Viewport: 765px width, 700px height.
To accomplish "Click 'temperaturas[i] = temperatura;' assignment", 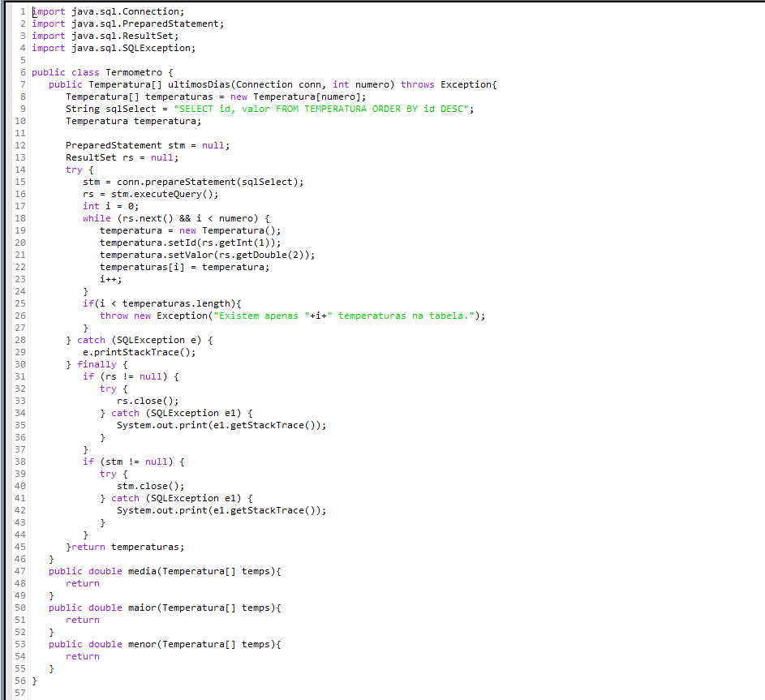I will (184, 268).
